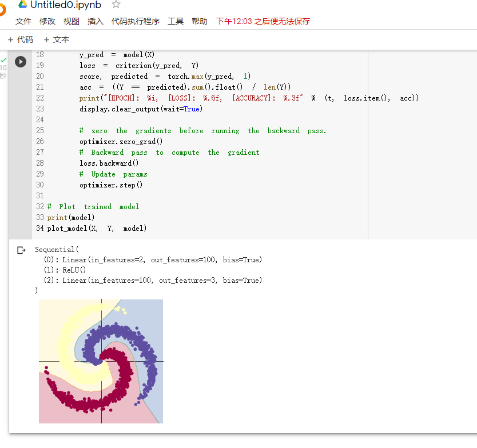The height and width of the screenshot is (448, 477).
Task: Click the line y_pred = model(X)
Action: tap(117, 55)
